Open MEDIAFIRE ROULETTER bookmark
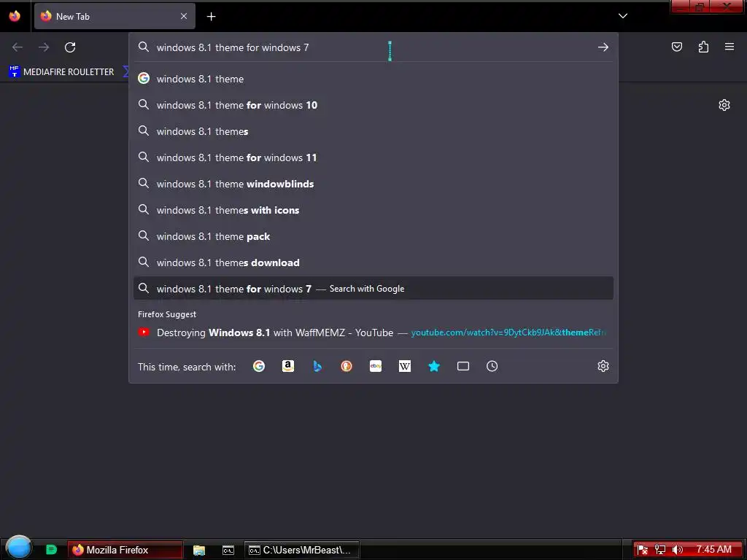Image resolution: width=747 pixels, height=560 pixels. (x=61, y=72)
